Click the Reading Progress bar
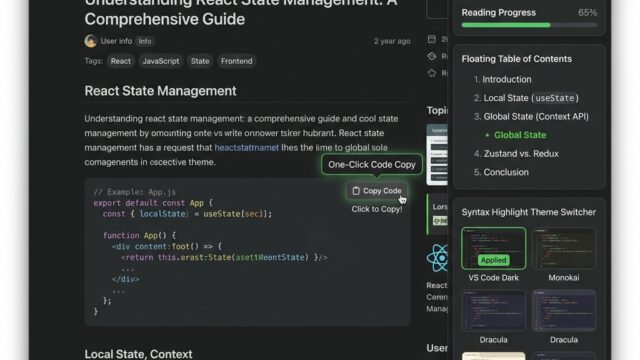The height and width of the screenshot is (360, 640). coord(529,25)
